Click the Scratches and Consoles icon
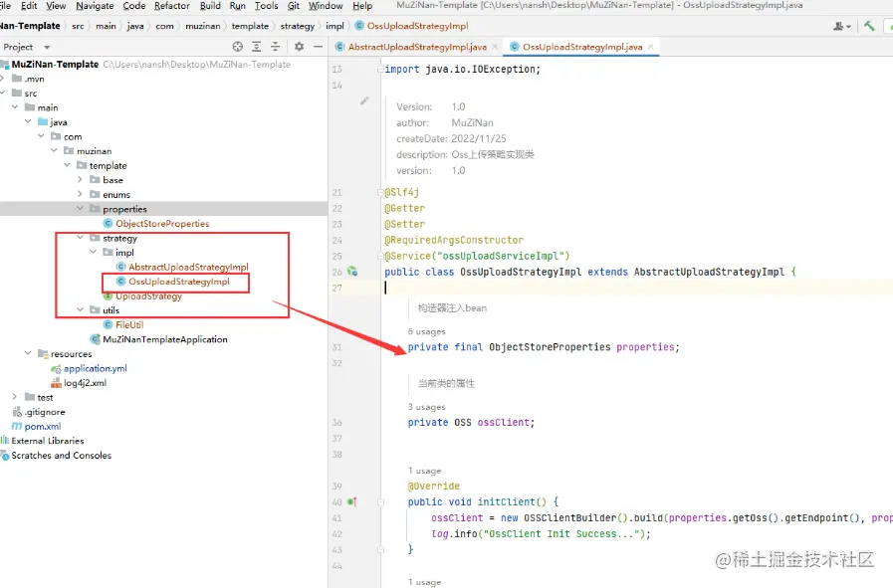Screen dimensions: 893x588 pos(5,455)
